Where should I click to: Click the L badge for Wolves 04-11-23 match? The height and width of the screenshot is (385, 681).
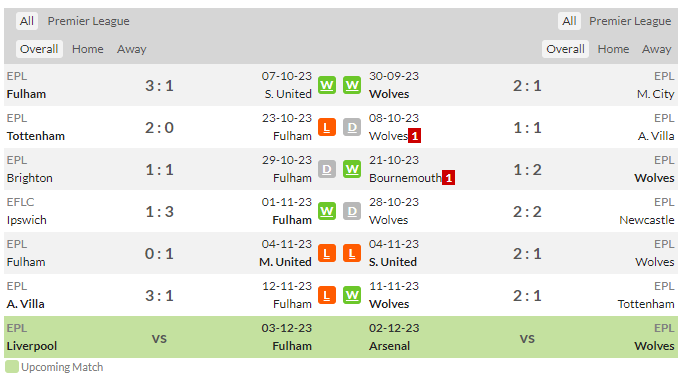click(x=352, y=253)
